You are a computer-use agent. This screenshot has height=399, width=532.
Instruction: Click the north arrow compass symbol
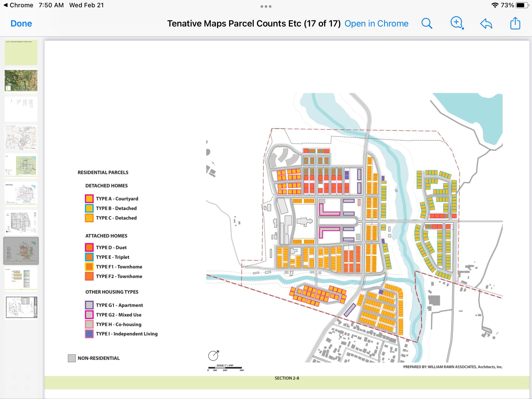(x=214, y=355)
